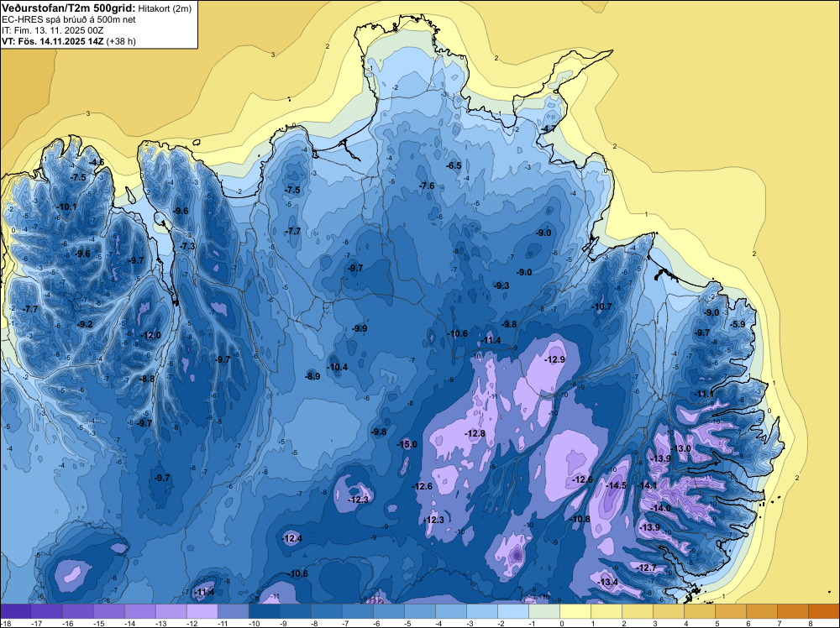Click the -4.6 temperature value

97,162
